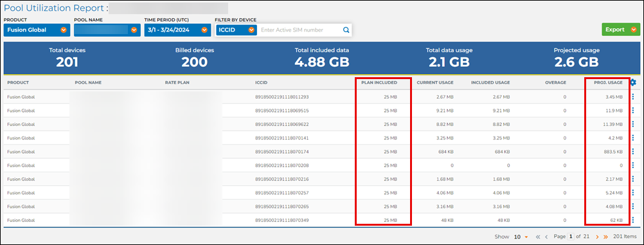Open row menu for ICCID 89185002191118070265
The image size is (644, 245).
[x=633, y=206]
